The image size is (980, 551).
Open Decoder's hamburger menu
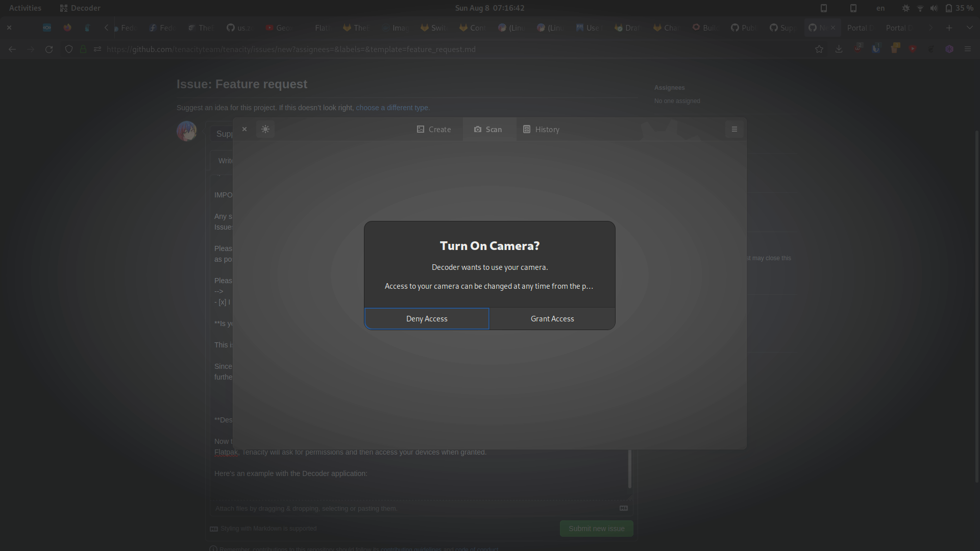(x=734, y=130)
